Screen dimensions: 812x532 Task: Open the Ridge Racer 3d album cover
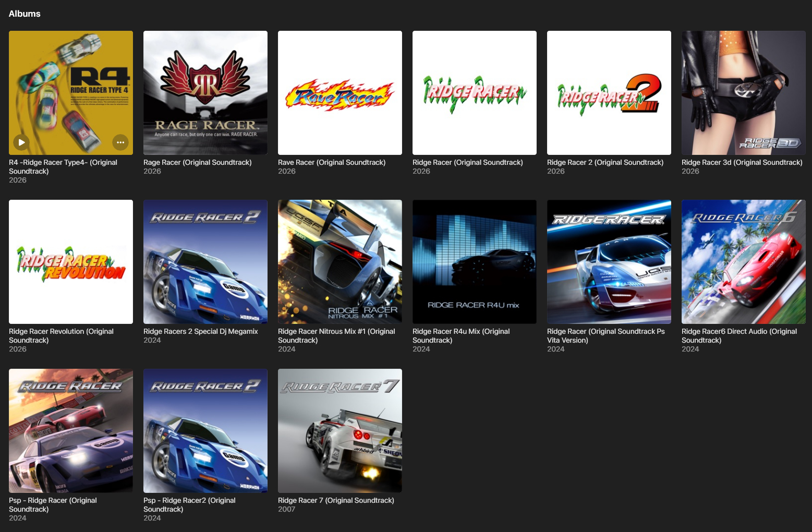click(743, 92)
